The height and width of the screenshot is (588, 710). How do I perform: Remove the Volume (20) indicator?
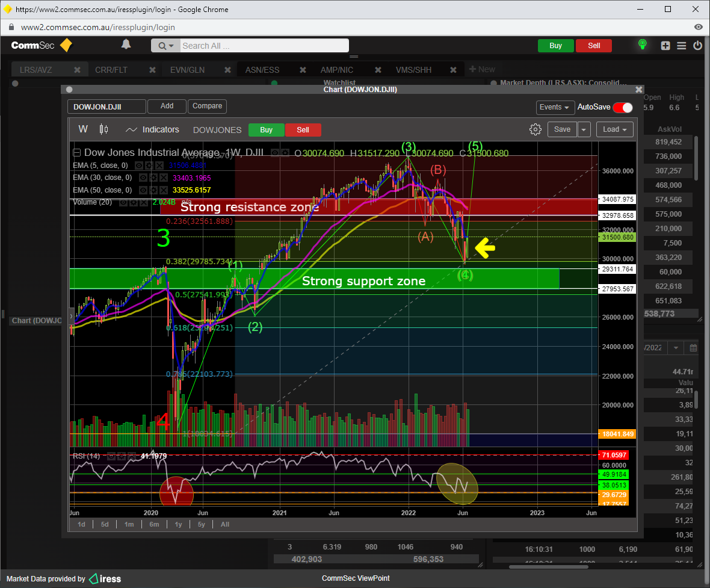click(x=143, y=202)
